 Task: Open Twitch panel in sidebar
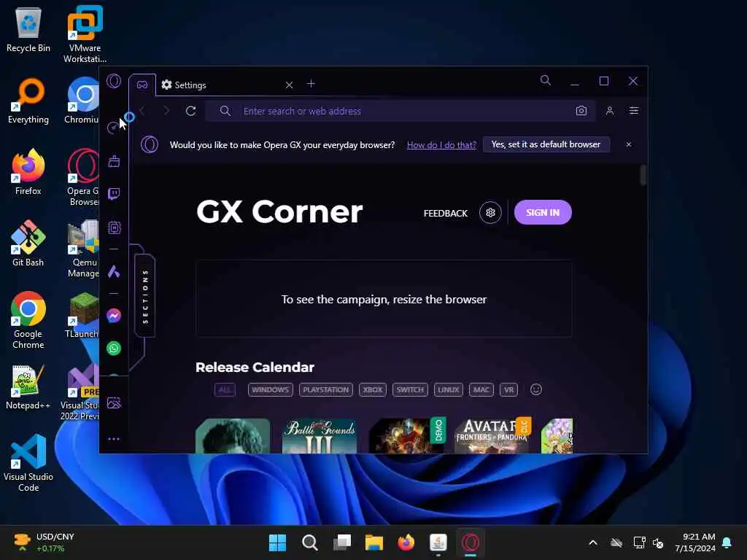[x=114, y=194]
